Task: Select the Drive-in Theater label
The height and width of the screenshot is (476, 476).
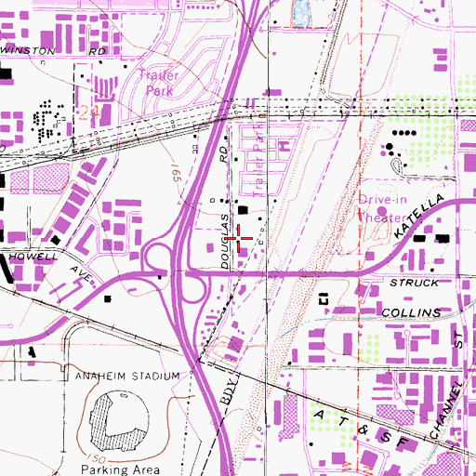Action: 382,208
